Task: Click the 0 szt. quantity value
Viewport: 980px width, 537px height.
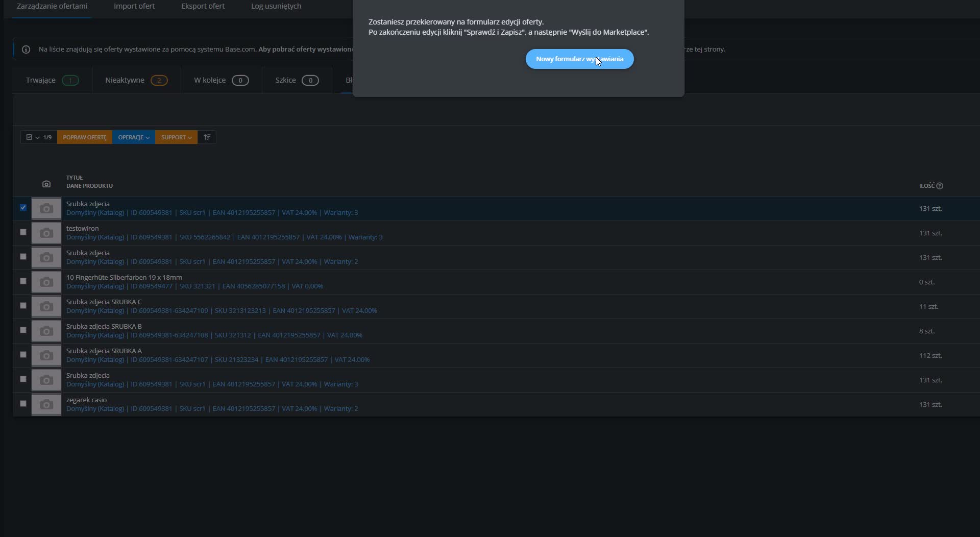Action: (x=927, y=282)
